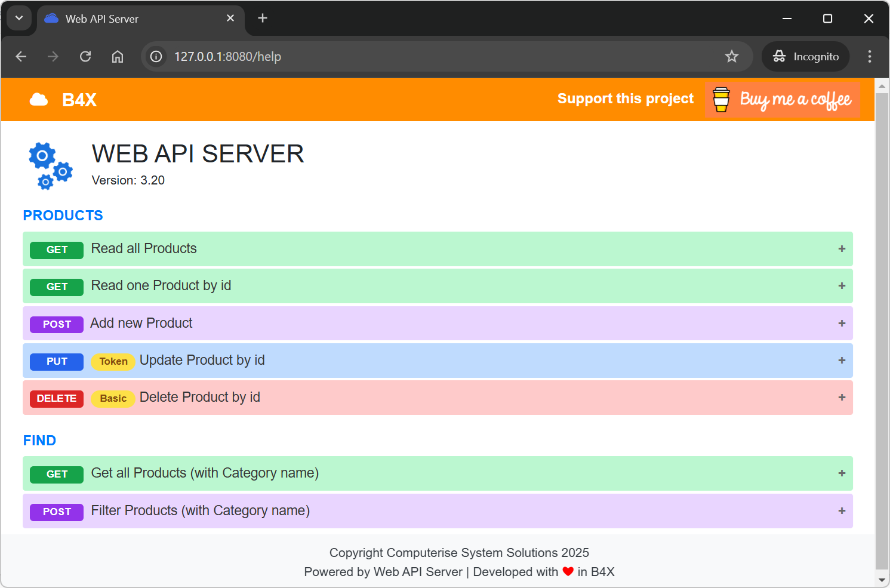Image resolution: width=890 pixels, height=588 pixels.
Task: Click the page vertical scrollbar down arrow
Action: click(x=882, y=580)
